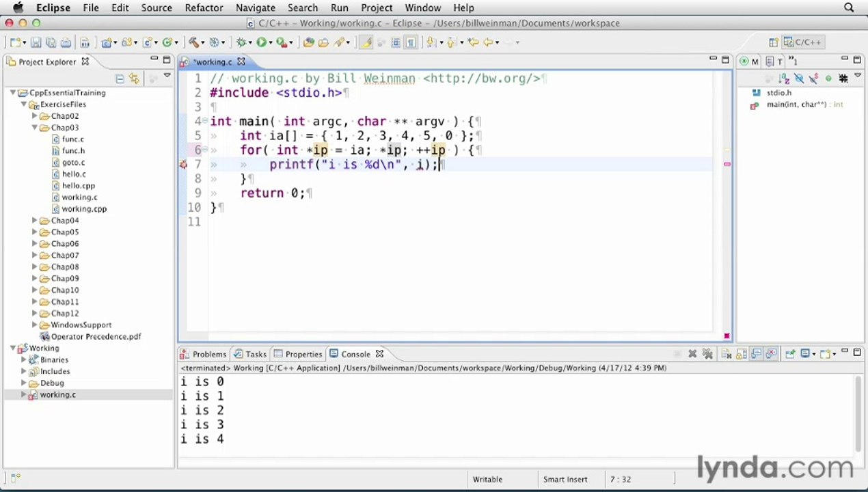Click the Hide Fields icon in Outline

point(800,79)
